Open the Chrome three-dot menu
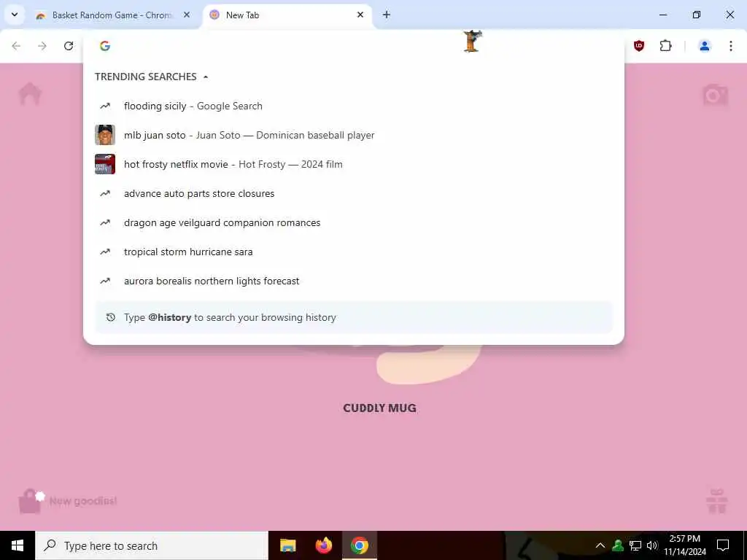747x560 pixels. 730,46
